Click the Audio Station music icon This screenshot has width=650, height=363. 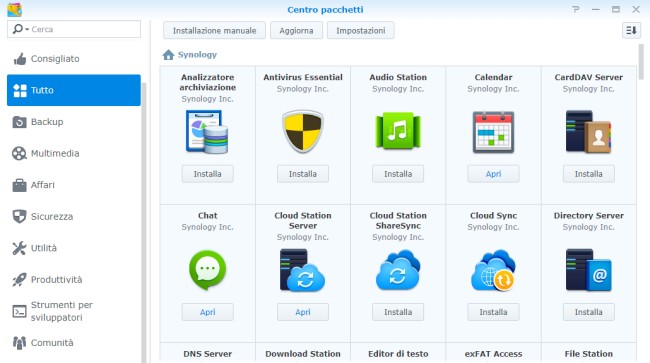click(398, 131)
